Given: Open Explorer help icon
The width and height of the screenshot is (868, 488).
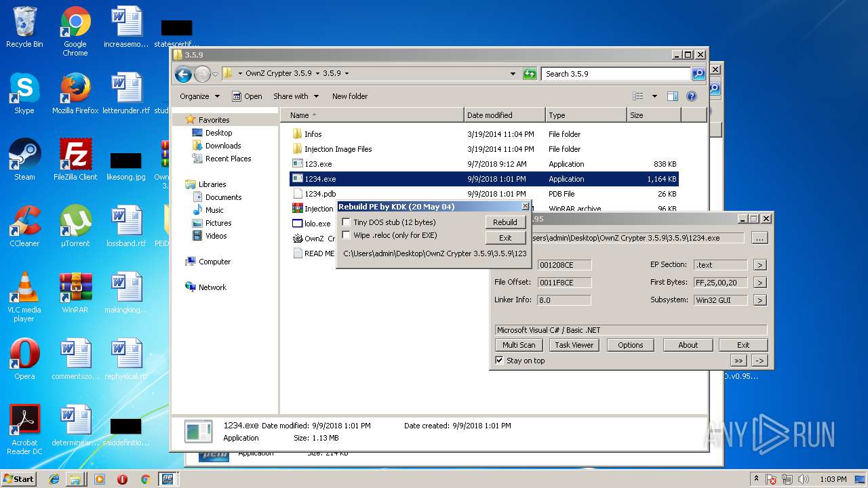Looking at the screenshot, I should tap(692, 96).
